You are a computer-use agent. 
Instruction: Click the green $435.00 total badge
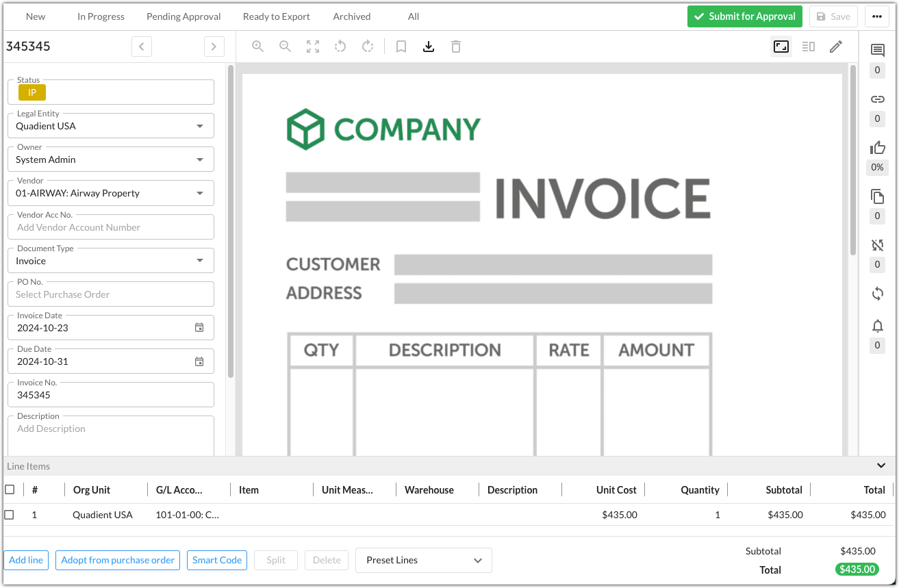tap(857, 570)
